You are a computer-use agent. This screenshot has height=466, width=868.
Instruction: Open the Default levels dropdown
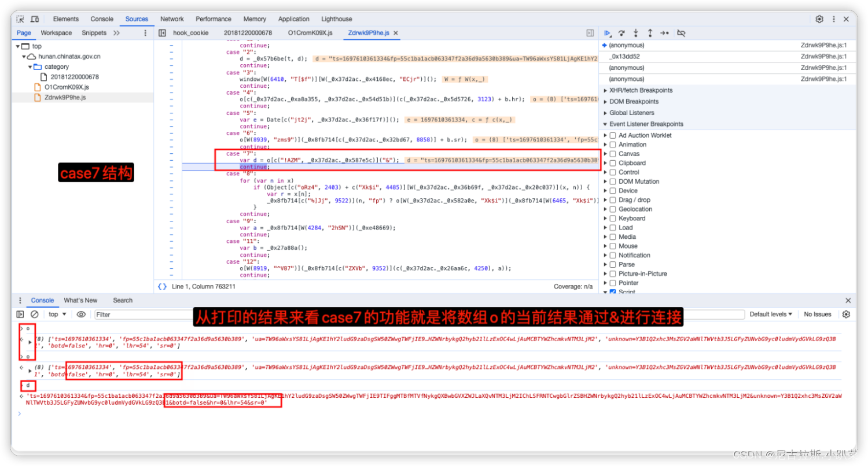tap(770, 314)
